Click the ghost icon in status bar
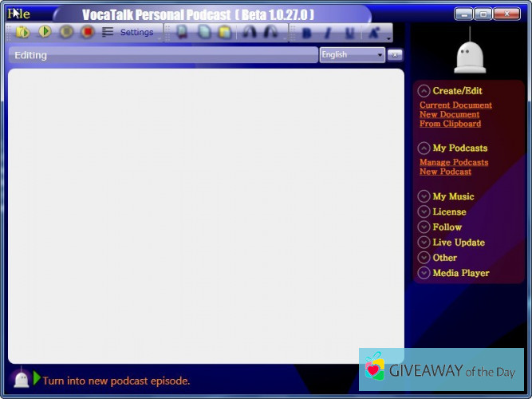 [22, 379]
